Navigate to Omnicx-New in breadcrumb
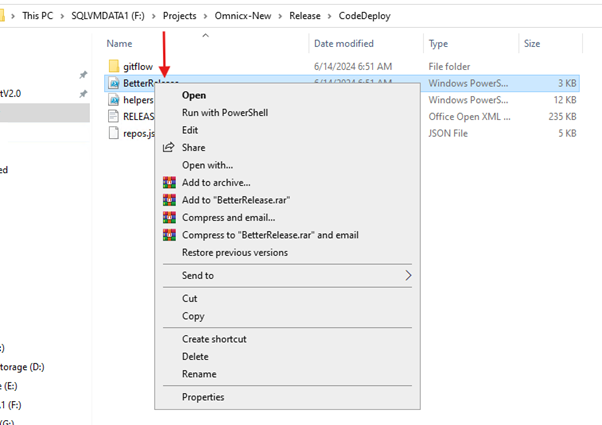Image resolution: width=602 pixels, height=425 pixels. click(x=243, y=16)
